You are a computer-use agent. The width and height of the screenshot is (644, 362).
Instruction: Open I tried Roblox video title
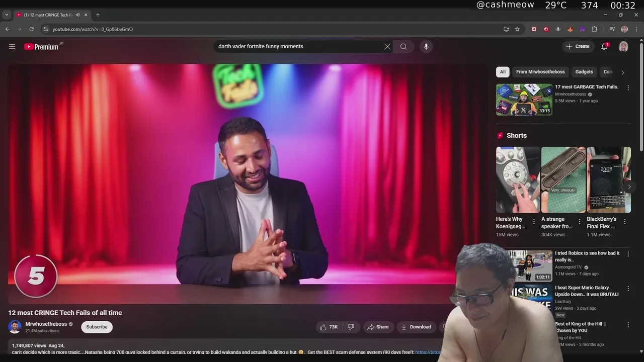coord(587,256)
